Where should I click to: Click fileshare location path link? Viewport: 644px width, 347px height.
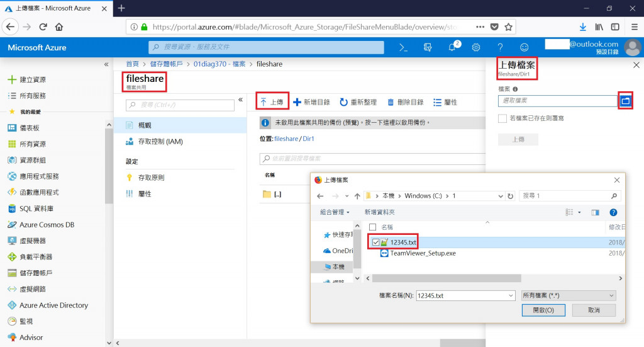coord(286,139)
